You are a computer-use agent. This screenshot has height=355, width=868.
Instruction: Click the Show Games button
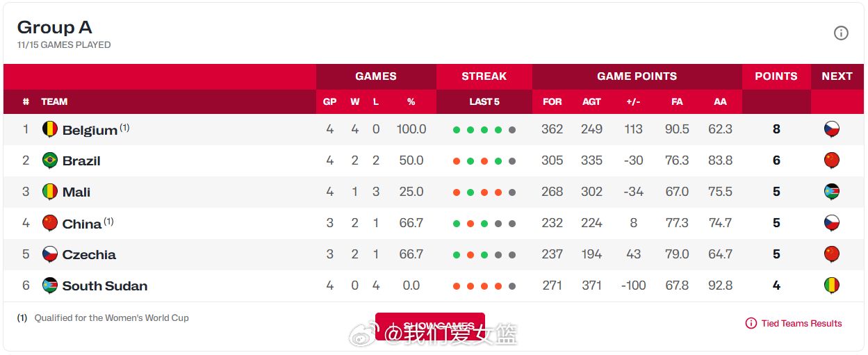tap(430, 326)
